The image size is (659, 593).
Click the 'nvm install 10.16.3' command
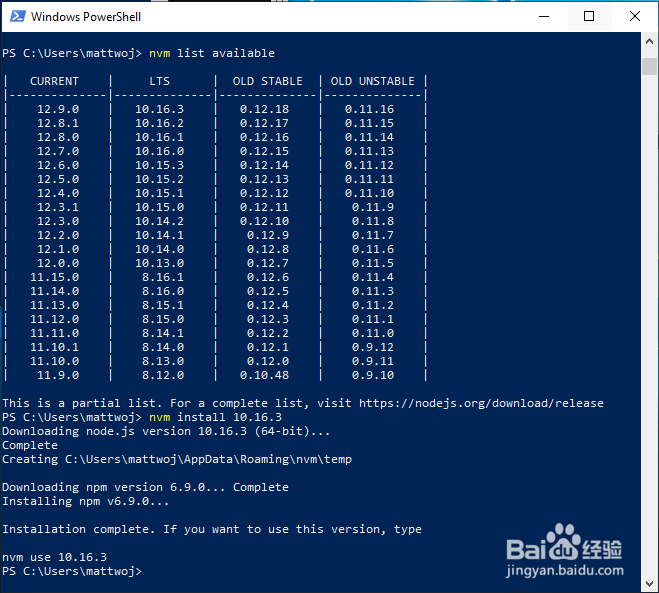click(x=216, y=417)
